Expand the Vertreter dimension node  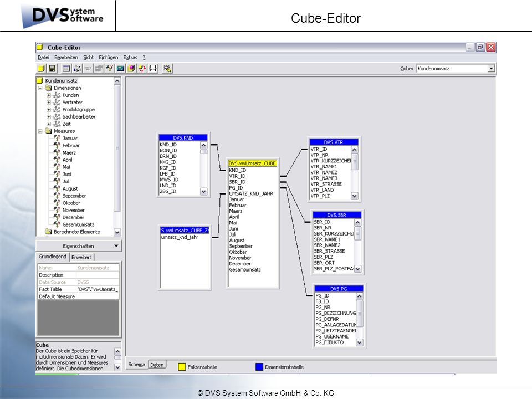click(49, 102)
